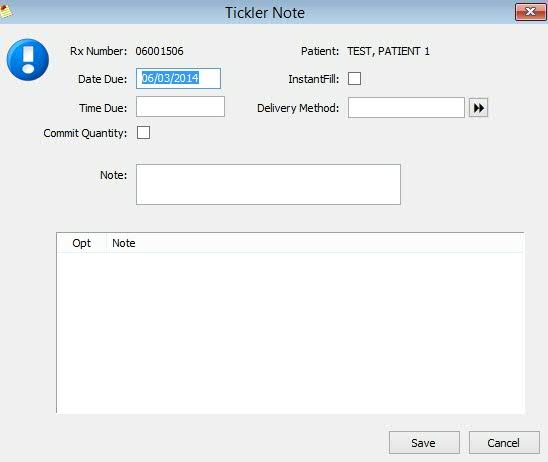Open Delivery Method lookup with double-arrow button
Screen dimensions: 548x462
click(x=478, y=108)
